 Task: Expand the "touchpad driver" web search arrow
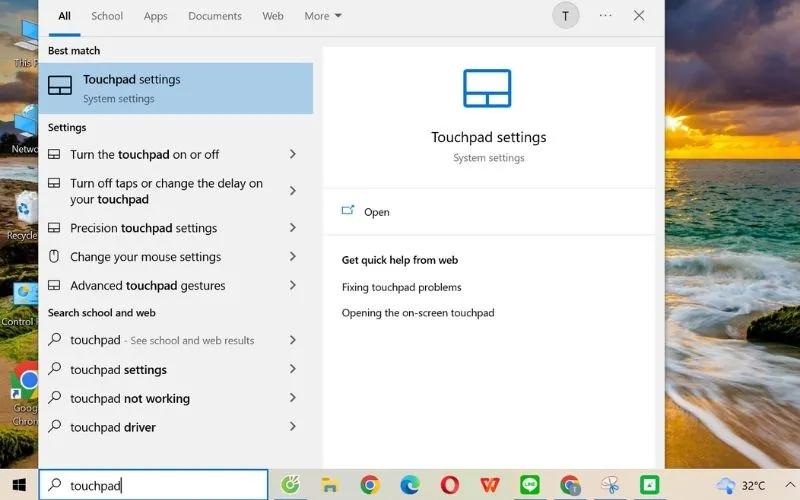pos(292,427)
